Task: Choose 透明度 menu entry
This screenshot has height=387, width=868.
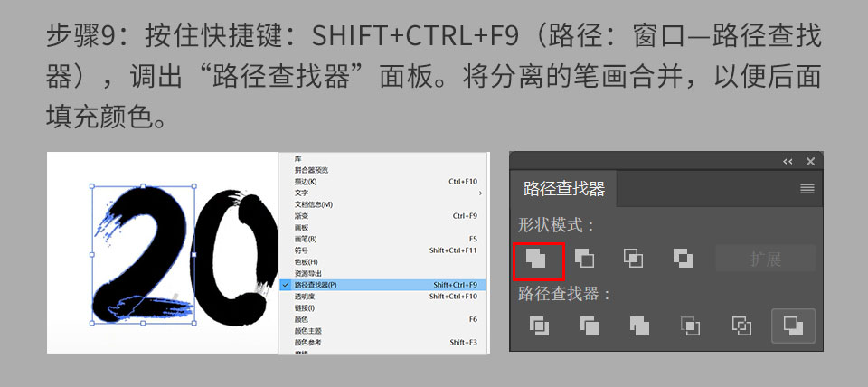Action: pos(382,297)
